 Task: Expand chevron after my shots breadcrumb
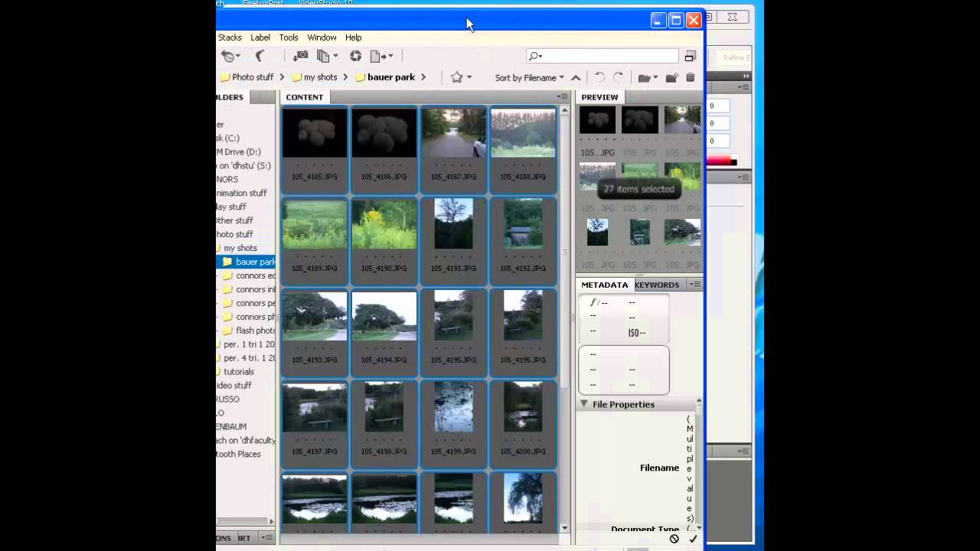(x=345, y=77)
